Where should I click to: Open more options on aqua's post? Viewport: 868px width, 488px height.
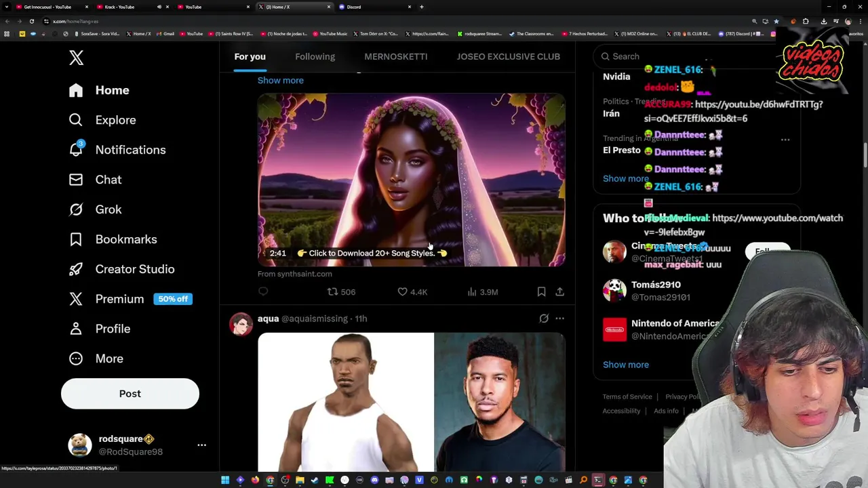559,318
